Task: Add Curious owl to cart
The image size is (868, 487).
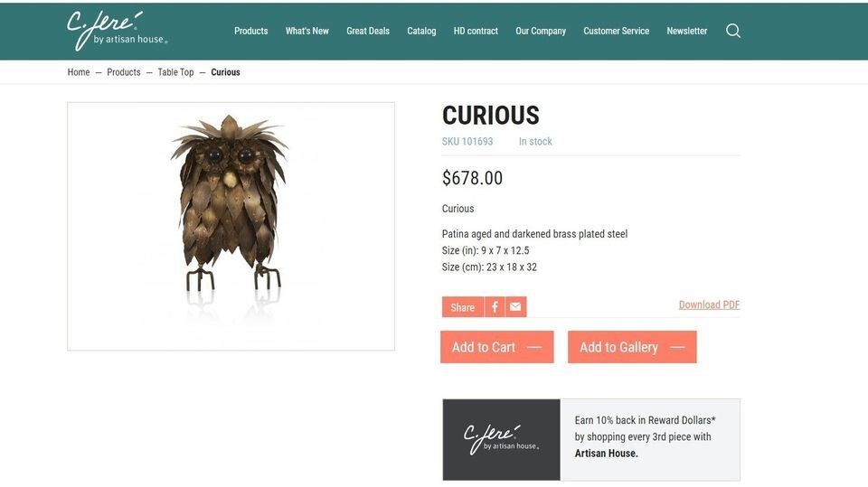Action: (497, 347)
